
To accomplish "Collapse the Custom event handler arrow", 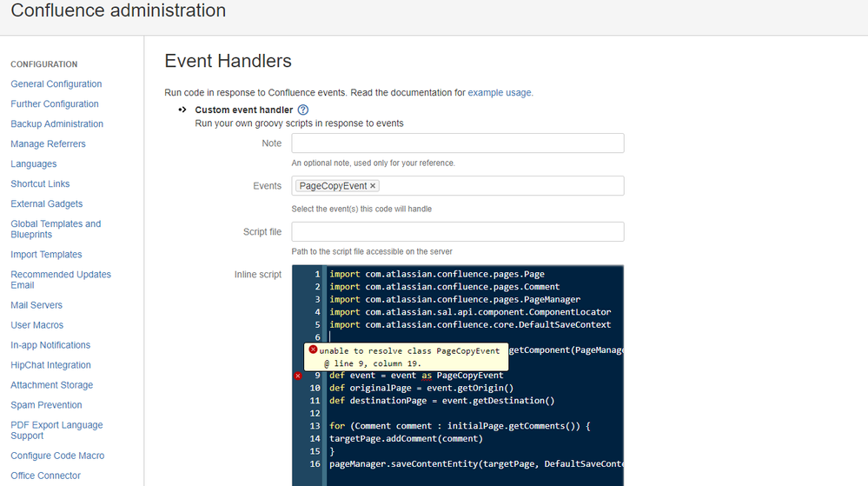I will click(182, 110).
